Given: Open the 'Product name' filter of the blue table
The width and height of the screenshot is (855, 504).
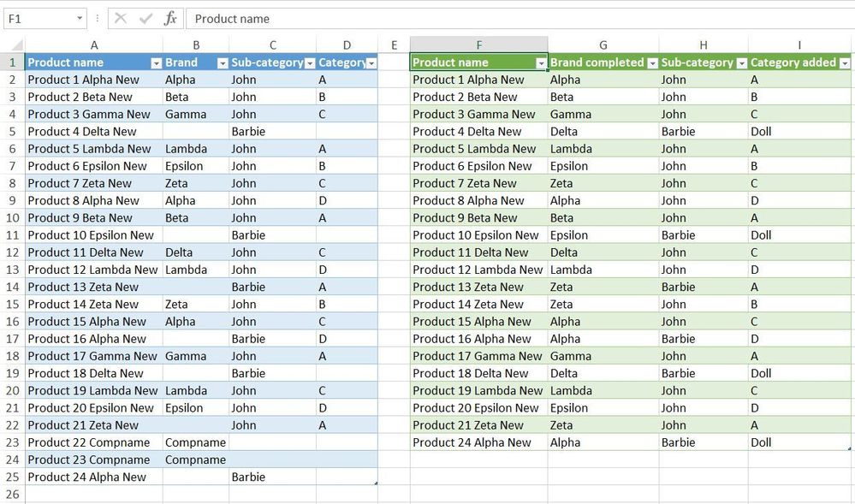Looking at the screenshot, I should click(x=156, y=62).
